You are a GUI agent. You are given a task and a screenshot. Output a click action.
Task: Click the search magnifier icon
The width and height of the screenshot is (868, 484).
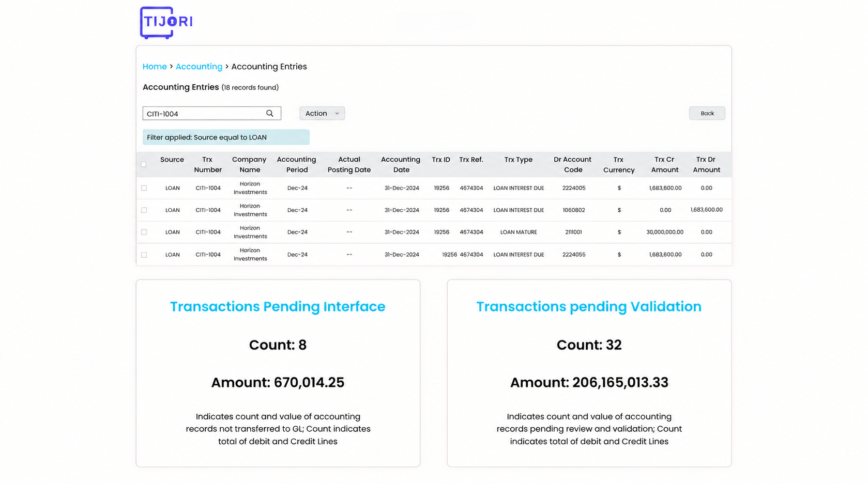click(x=270, y=113)
